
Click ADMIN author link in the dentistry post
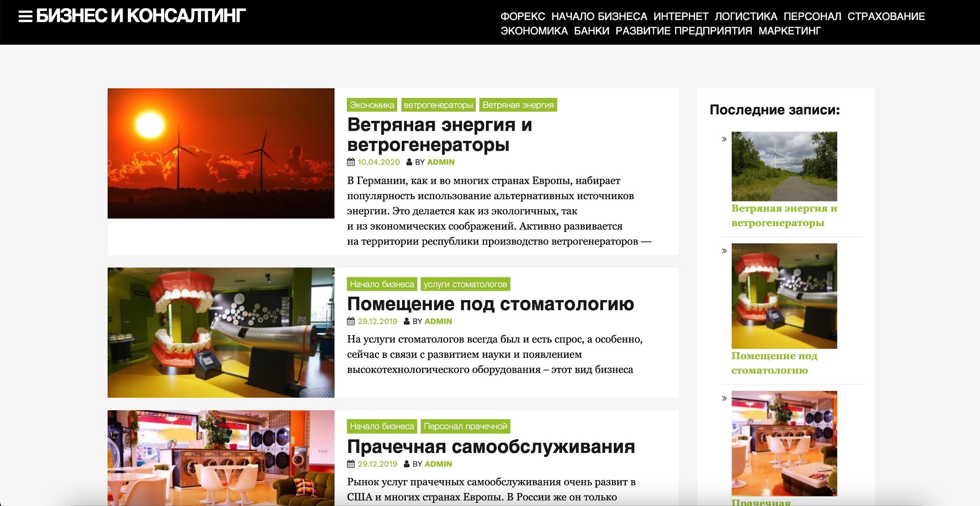(438, 321)
